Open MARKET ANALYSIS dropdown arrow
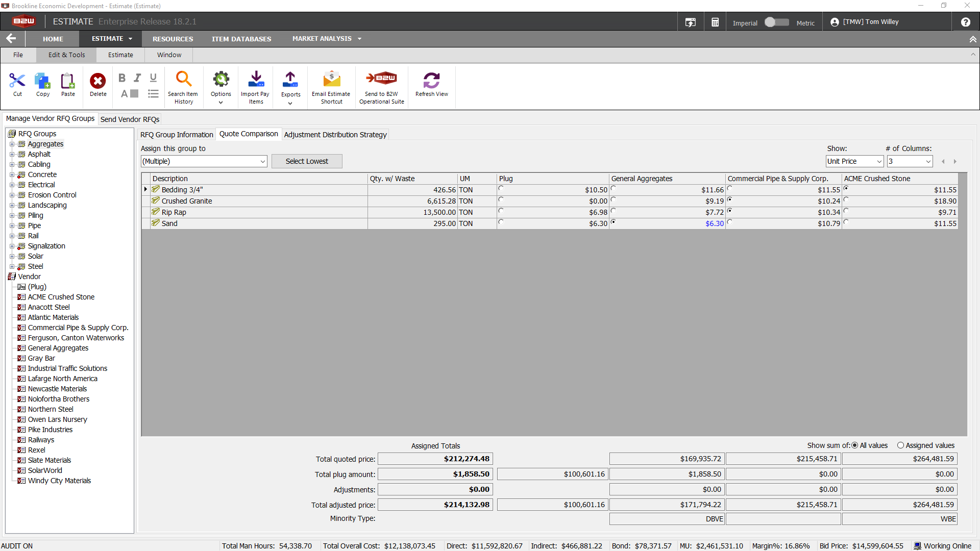980x551 pixels. [359, 39]
